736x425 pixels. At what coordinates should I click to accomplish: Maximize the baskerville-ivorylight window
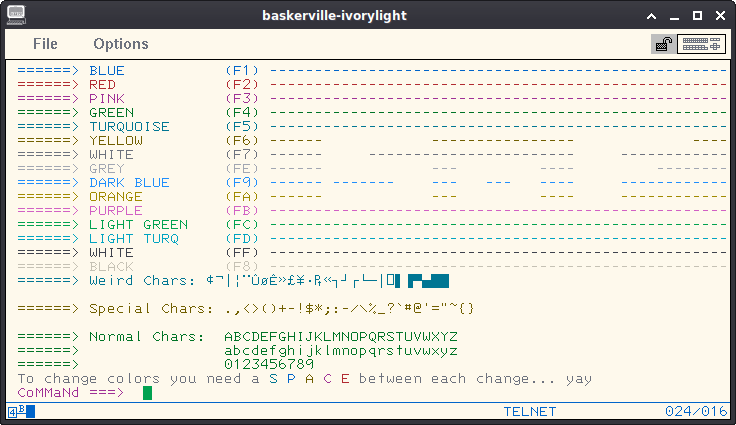click(x=698, y=15)
